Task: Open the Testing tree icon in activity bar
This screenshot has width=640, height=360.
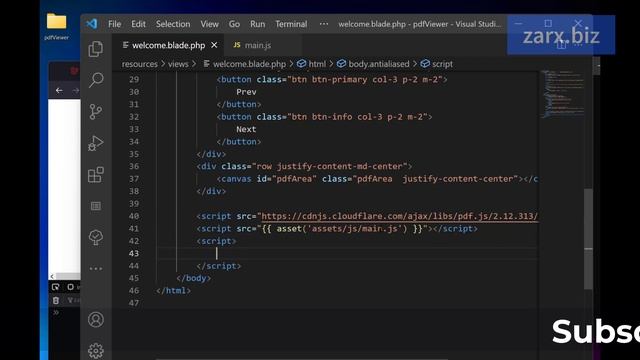Action: click(x=96, y=238)
